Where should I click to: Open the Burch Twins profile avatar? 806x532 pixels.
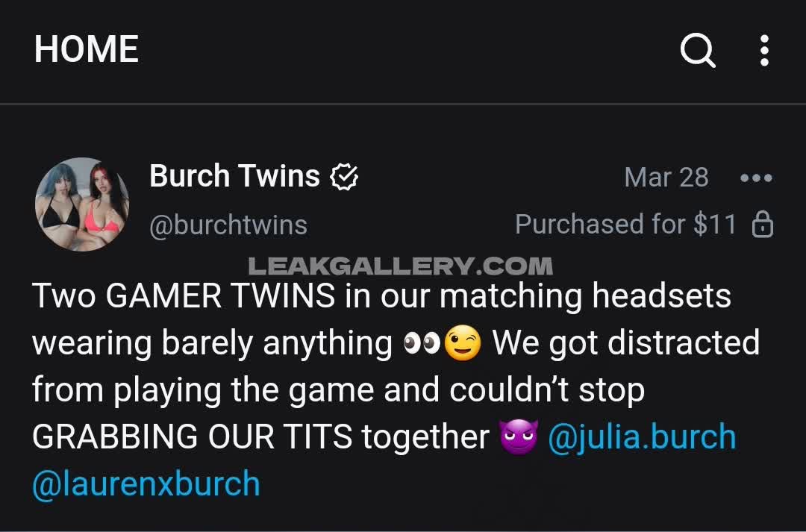(82, 204)
